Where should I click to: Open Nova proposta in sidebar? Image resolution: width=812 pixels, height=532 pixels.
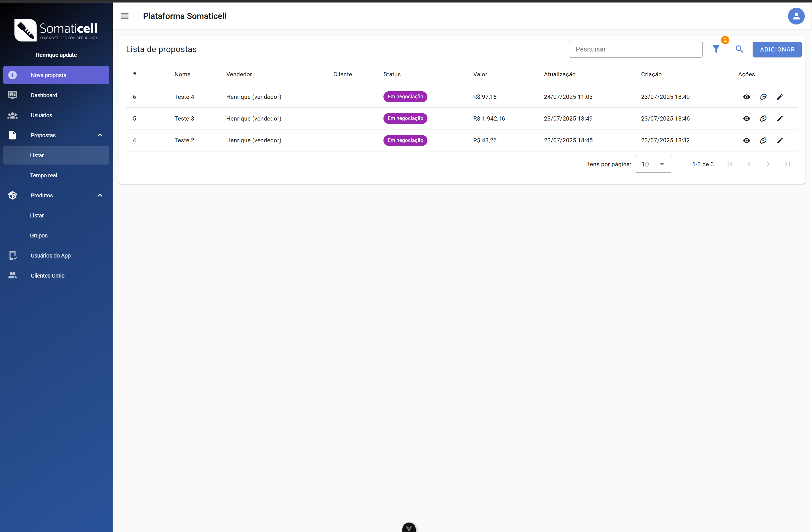(x=56, y=75)
